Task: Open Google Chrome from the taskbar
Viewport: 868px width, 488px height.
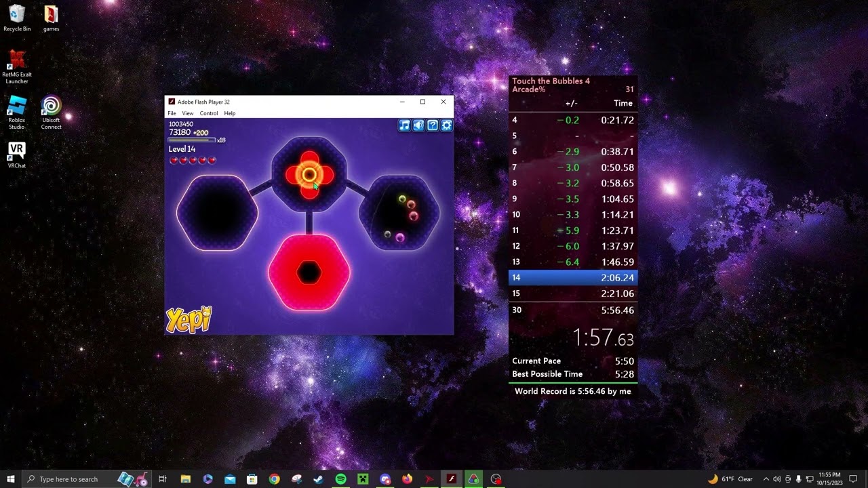Action: pyautogui.click(x=274, y=479)
